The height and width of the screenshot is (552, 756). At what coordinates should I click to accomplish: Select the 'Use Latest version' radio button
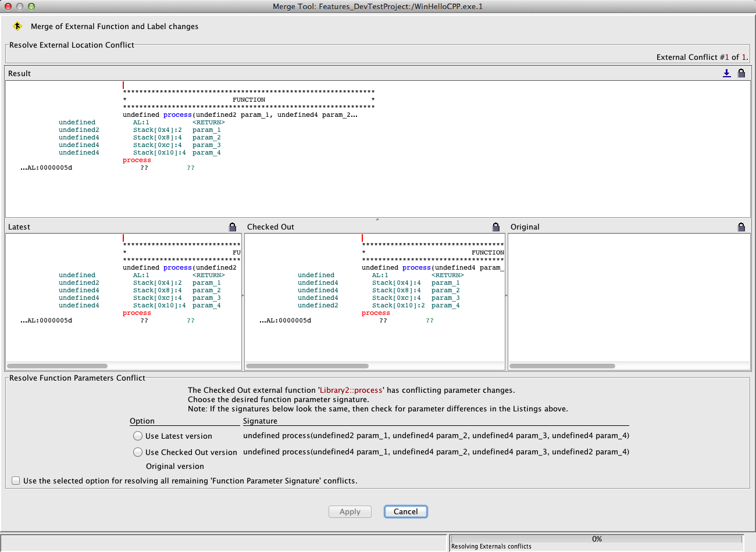coord(138,436)
